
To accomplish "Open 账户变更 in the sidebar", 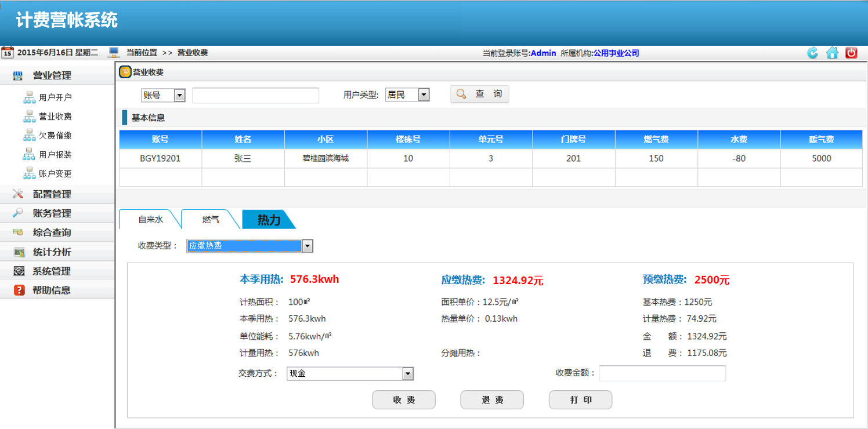I will tap(56, 174).
